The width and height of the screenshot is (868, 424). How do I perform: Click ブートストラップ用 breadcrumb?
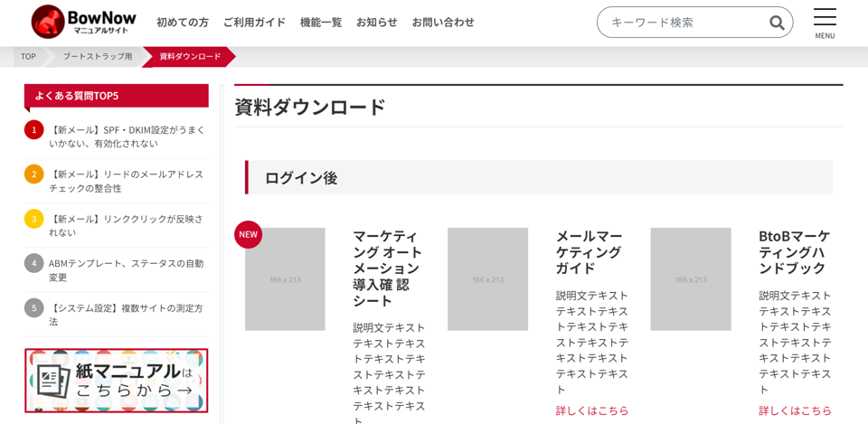pyautogui.click(x=98, y=56)
